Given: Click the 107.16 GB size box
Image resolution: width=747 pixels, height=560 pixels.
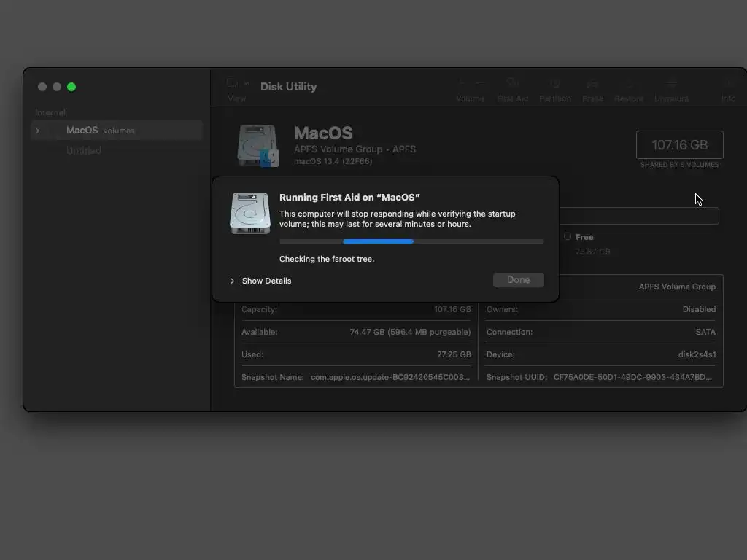Looking at the screenshot, I should (679, 145).
